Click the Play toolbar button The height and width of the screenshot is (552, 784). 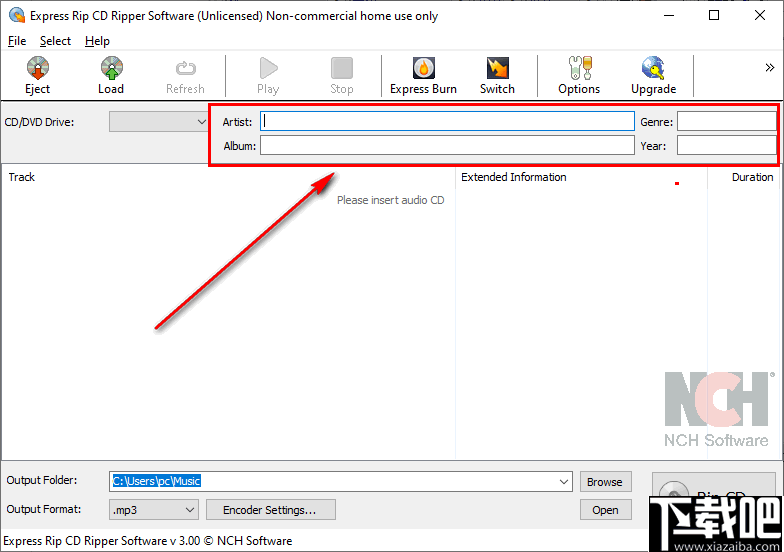click(268, 76)
